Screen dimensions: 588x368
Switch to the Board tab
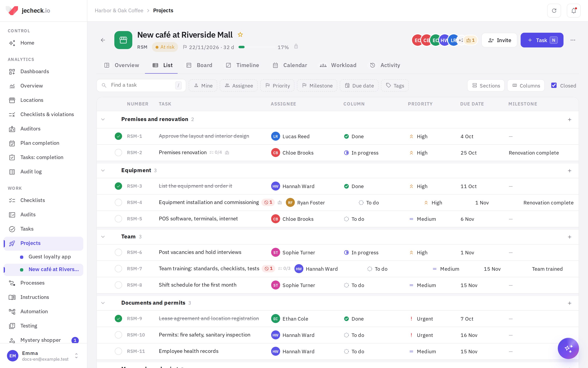(199, 65)
